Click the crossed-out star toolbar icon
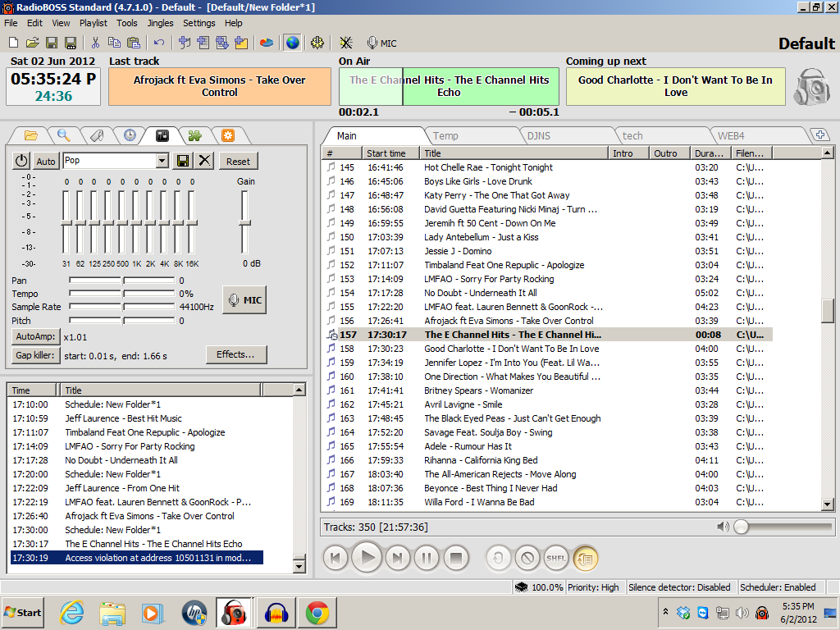This screenshot has width=840, height=630. click(345, 43)
